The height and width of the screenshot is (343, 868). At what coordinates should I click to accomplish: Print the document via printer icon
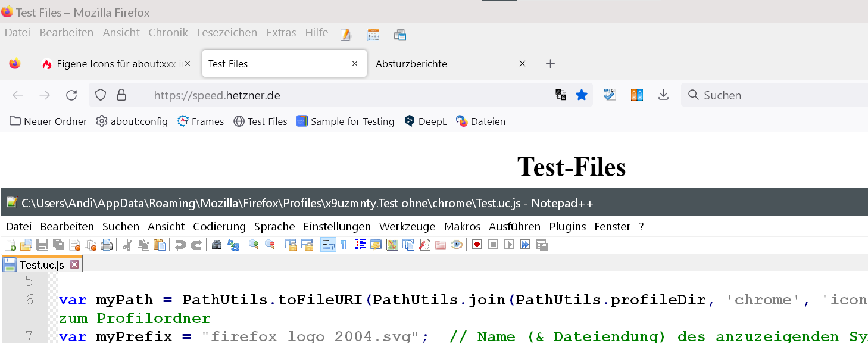[x=107, y=245]
